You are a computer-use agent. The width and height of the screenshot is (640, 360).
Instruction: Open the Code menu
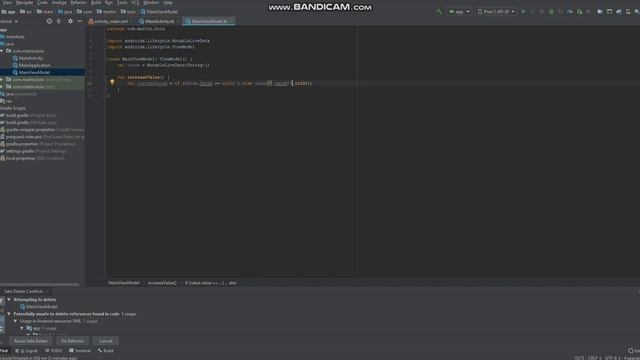click(42, 2)
